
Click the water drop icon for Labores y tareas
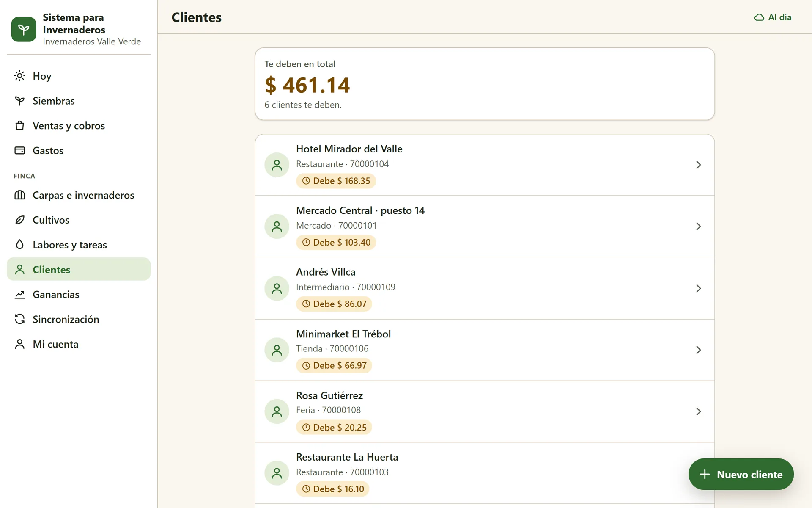click(x=19, y=245)
